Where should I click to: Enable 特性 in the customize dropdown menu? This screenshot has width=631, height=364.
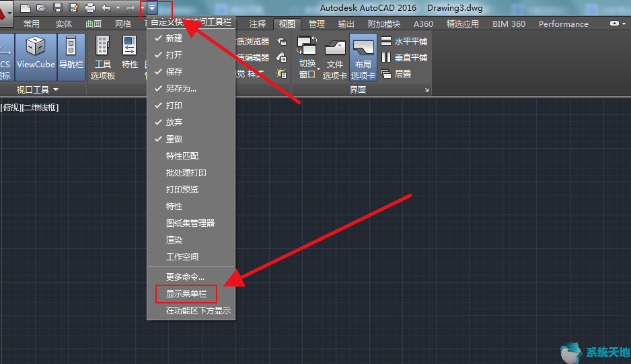coord(191,207)
